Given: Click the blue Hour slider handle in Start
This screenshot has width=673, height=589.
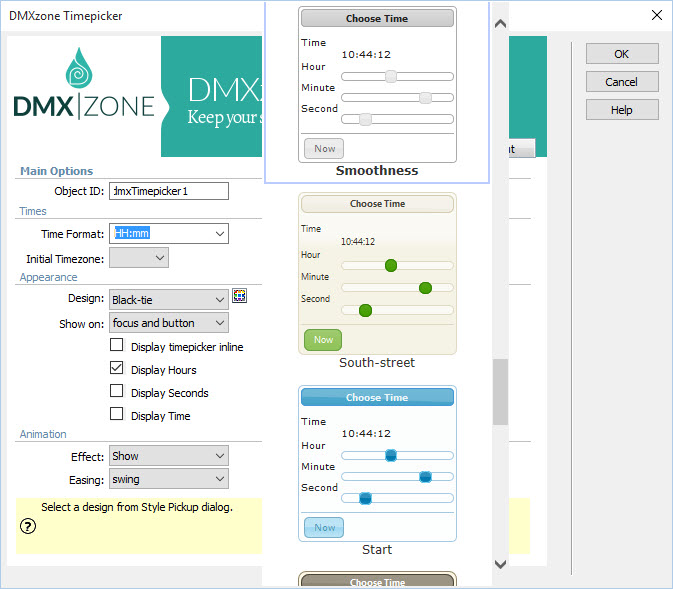Looking at the screenshot, I should [391, 455].
